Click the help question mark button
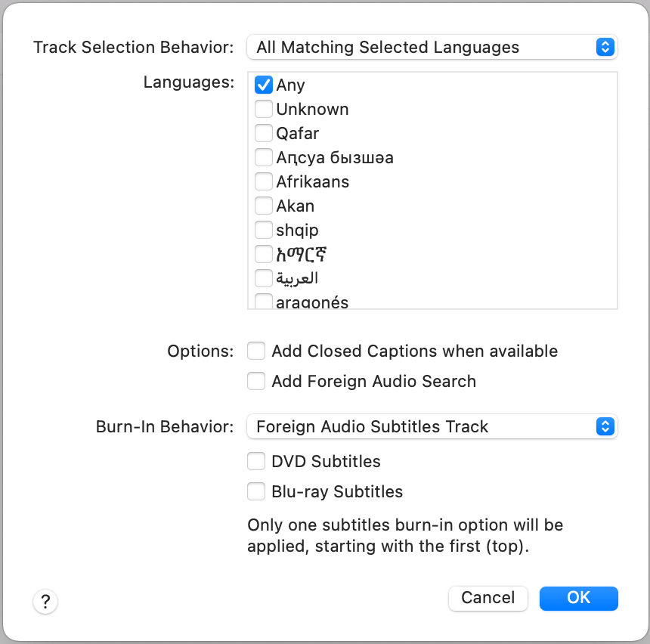 click(45, 602)
